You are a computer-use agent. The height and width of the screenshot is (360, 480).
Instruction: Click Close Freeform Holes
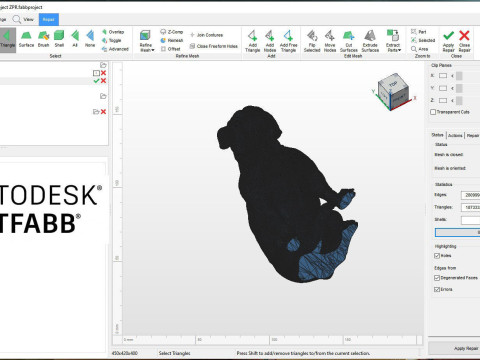pos(214,46)
